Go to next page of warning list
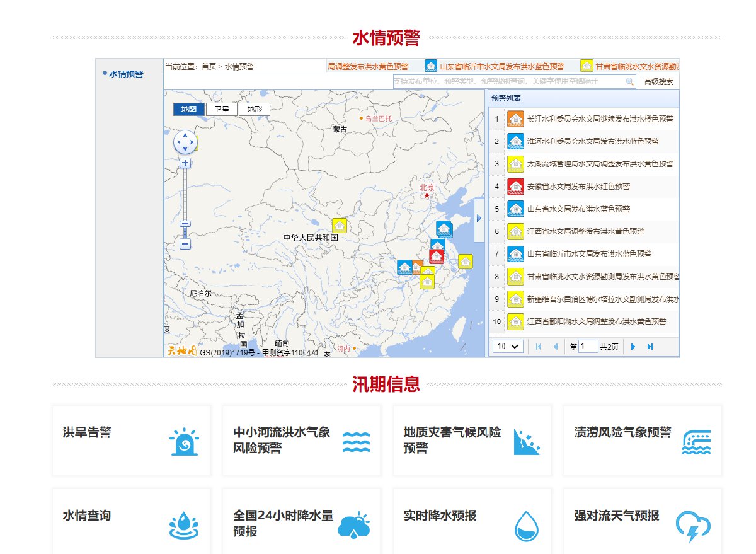Image resolution: width=756 pixels, height=554 pixels. tap(633, 347)
